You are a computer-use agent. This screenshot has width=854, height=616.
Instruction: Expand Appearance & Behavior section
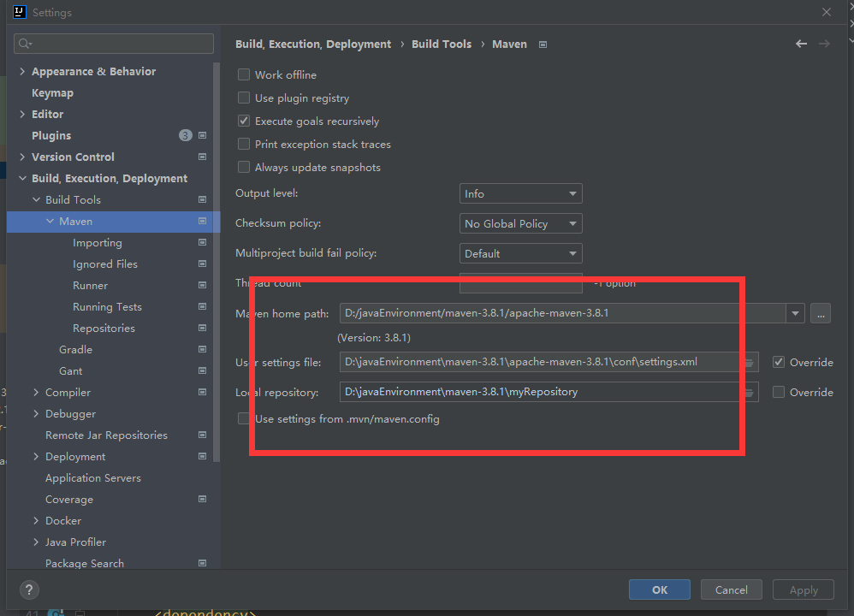22,71
